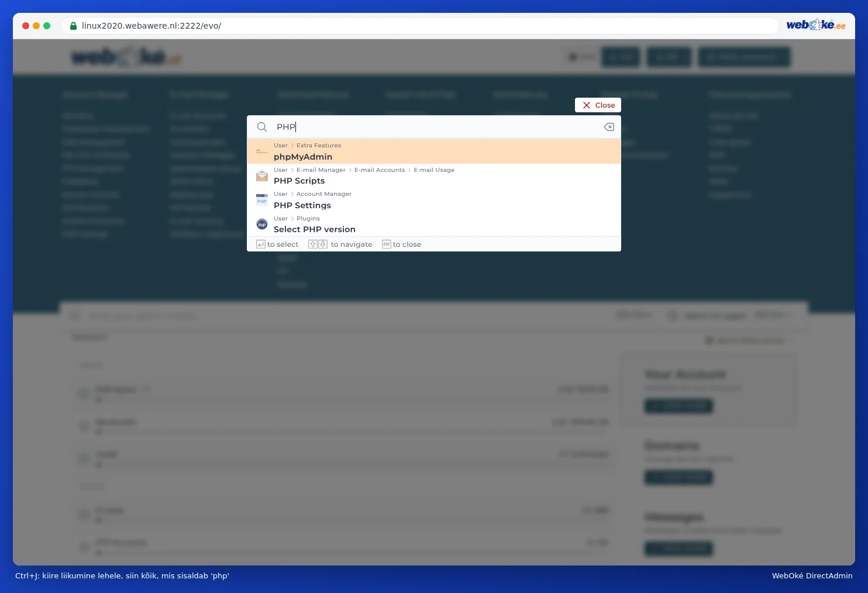Viewport: 868px width, 593px height.
Task: Choose the Select PHP version result
Action: click(x=434, y=224)
